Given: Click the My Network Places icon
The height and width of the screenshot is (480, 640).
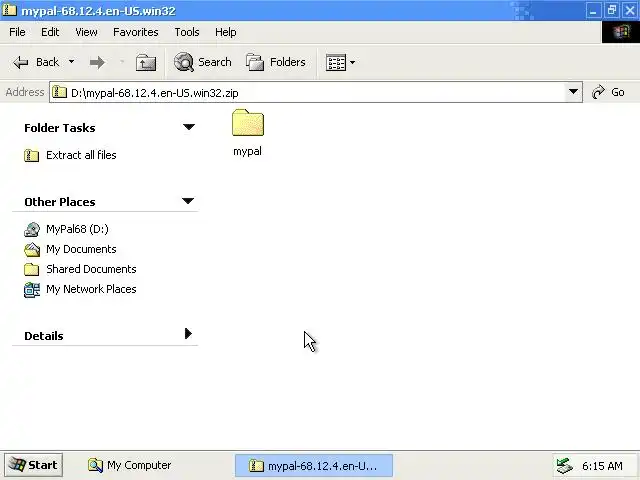Looking at the screenshot, I should 32,290.
